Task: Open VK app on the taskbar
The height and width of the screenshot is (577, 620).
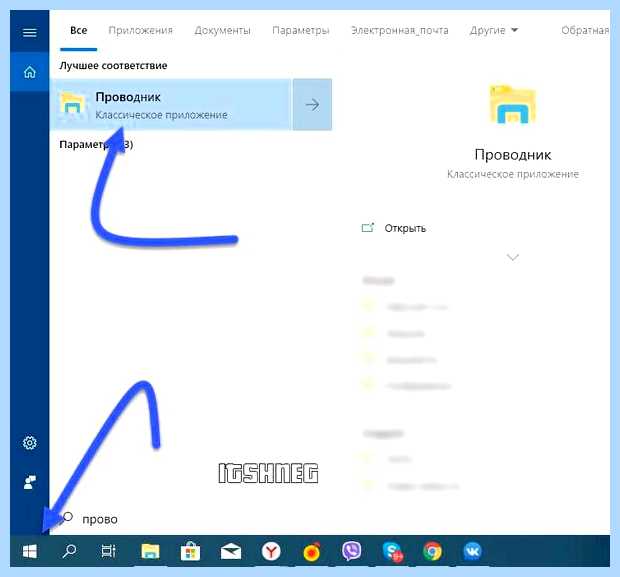Action: pyautogui.click(x=473, y=551)
